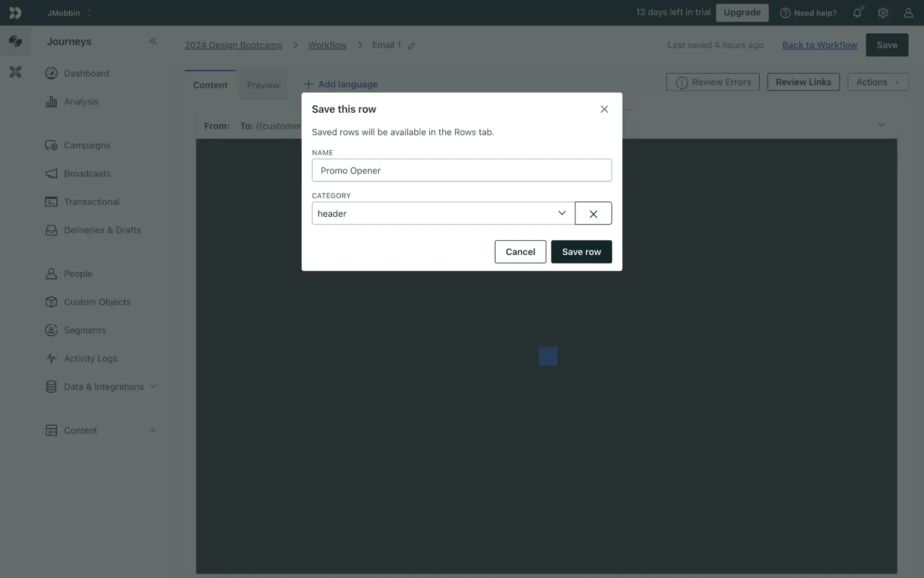Open the settings gear icon
The image size is (924, 578).
883,13
